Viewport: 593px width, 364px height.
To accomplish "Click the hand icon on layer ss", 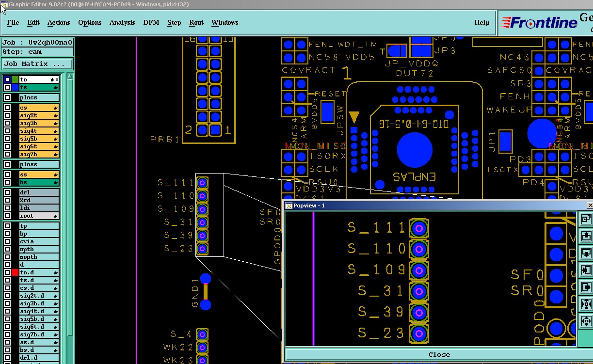I will (56, 174).
